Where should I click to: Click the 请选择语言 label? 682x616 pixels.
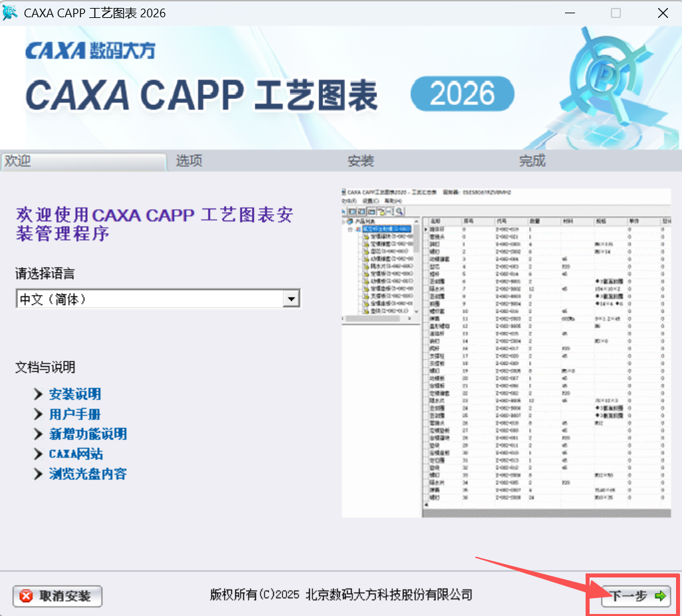tap(45, 273)
